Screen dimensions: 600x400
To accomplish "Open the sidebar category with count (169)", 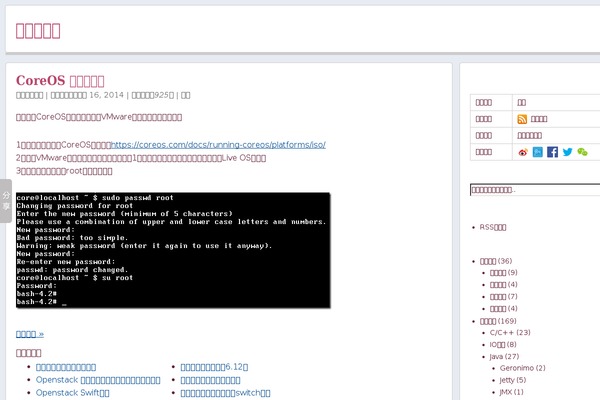I will pos(498,321).
